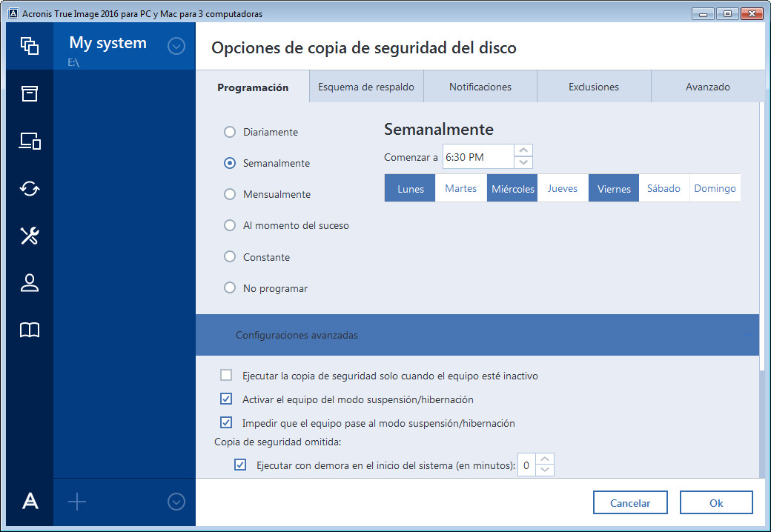
Task: Deselect Miércoles day button
Action: 512,188
